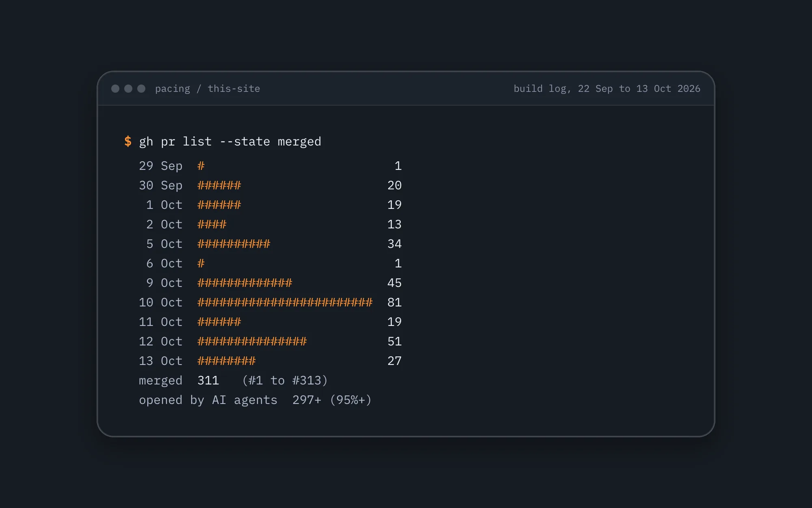The image size is (812, 508).
Task: Select the '6 Oct' row label
Action: point(164,263)
